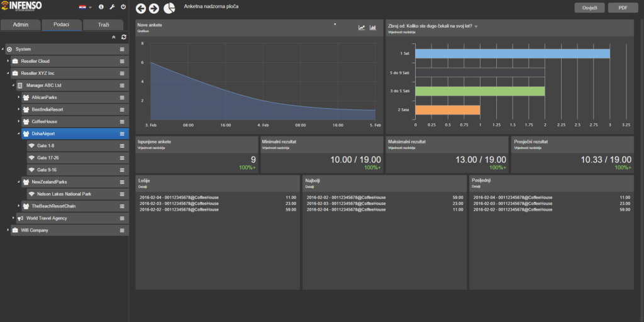Click the info icon in header
Screen dimensions: 644x322
[101, 7]
